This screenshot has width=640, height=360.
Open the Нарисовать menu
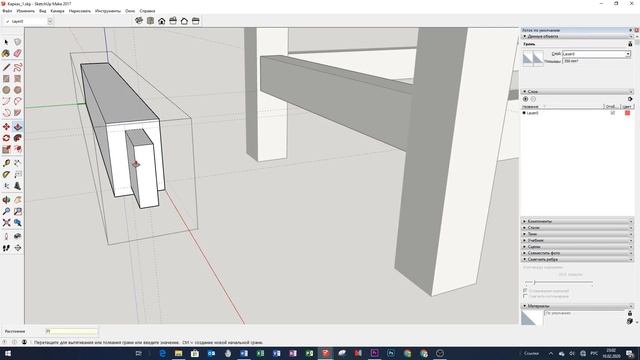80,11
